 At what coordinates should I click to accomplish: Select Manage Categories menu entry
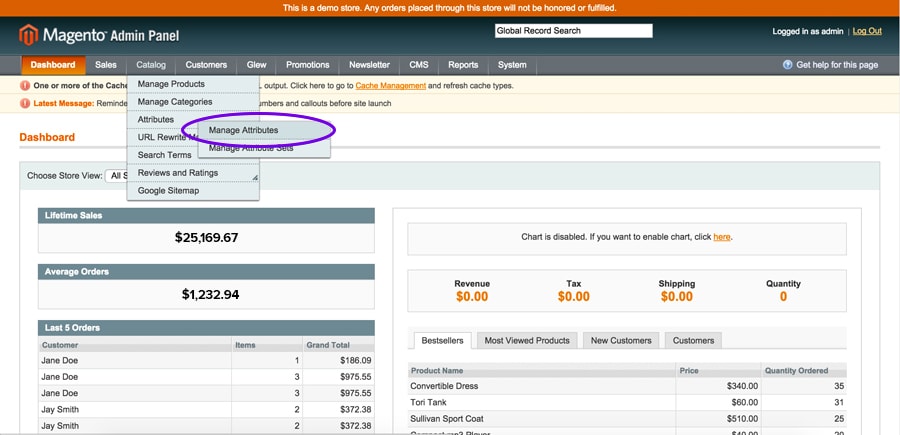tap(193, 102)
